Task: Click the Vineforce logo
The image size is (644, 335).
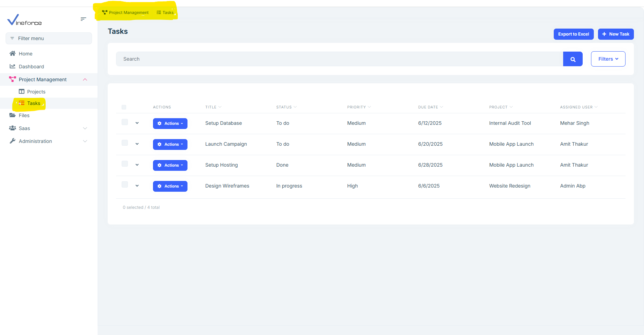Action: (x=24, y=20)
